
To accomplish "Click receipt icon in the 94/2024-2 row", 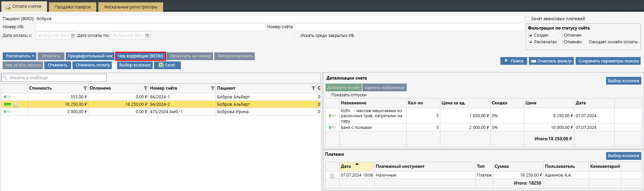I will point(15,104).
